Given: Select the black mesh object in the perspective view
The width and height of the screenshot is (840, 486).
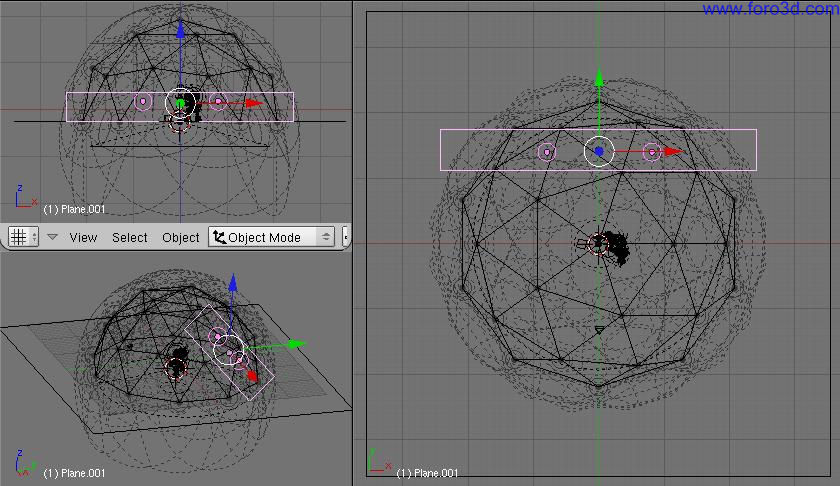Looking at the screenshot, I should click(181, 354).
